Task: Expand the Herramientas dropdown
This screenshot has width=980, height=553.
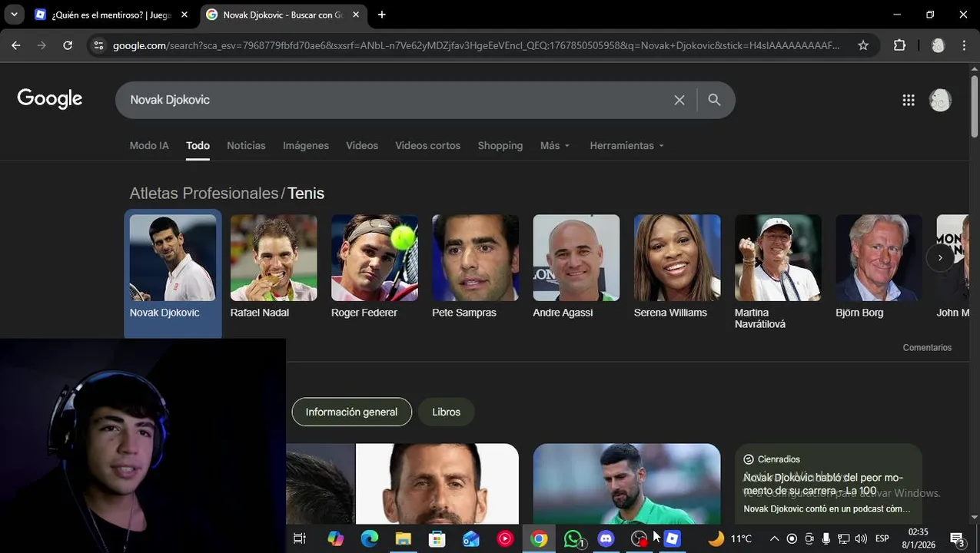Action: click(x=626, y=145)
